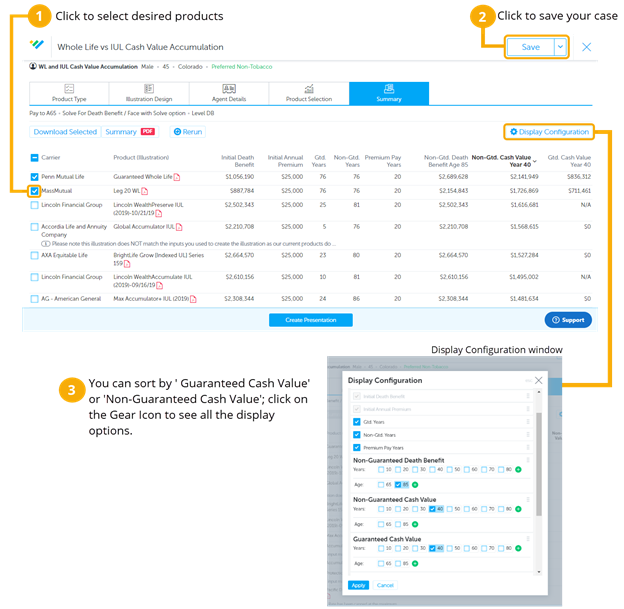The height and width of the screenshot is (609, 624).
Task: Open the Summary tab
Action: (389, 94)
